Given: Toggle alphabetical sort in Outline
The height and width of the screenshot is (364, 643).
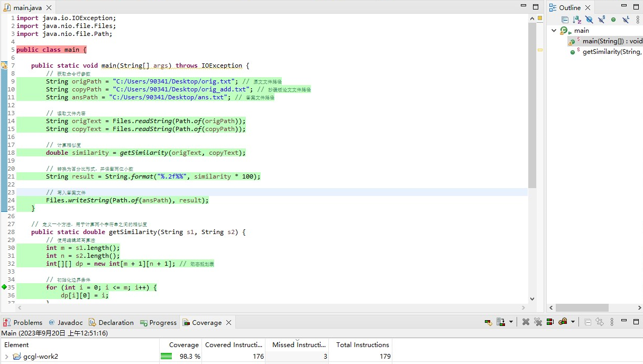Looking at the screenshot, I should point(577,20).
